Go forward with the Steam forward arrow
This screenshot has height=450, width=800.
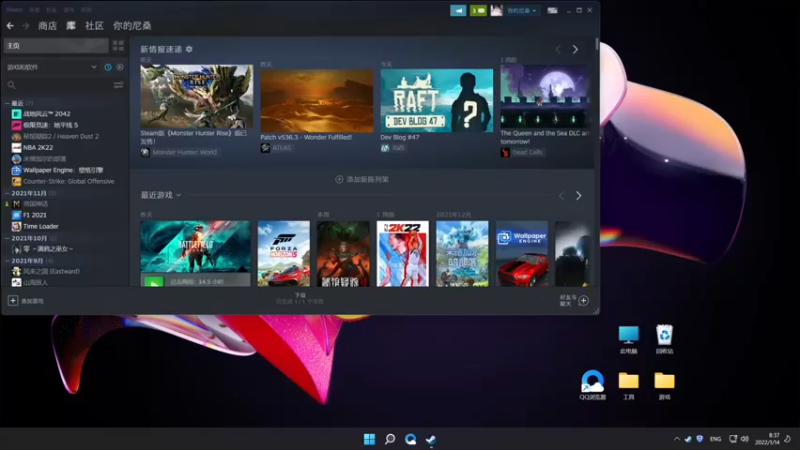click(26, 26)
